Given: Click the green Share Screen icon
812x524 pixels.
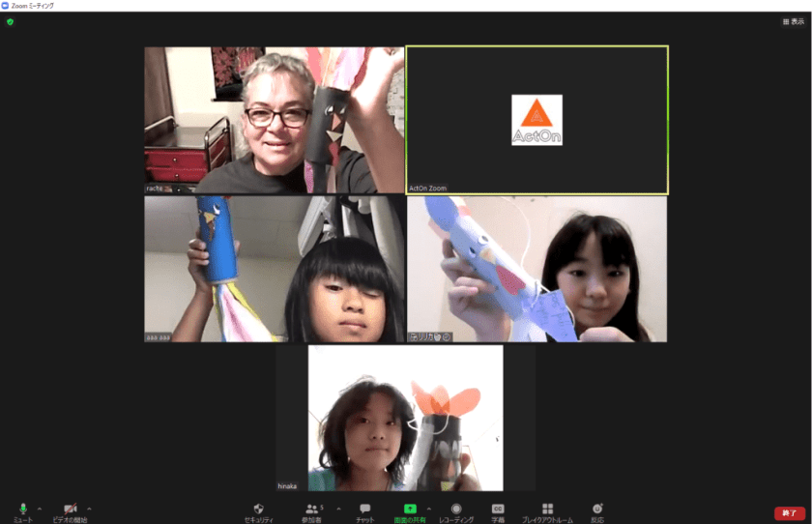Looking at the screenshot, I should click(x=410, y=509).
